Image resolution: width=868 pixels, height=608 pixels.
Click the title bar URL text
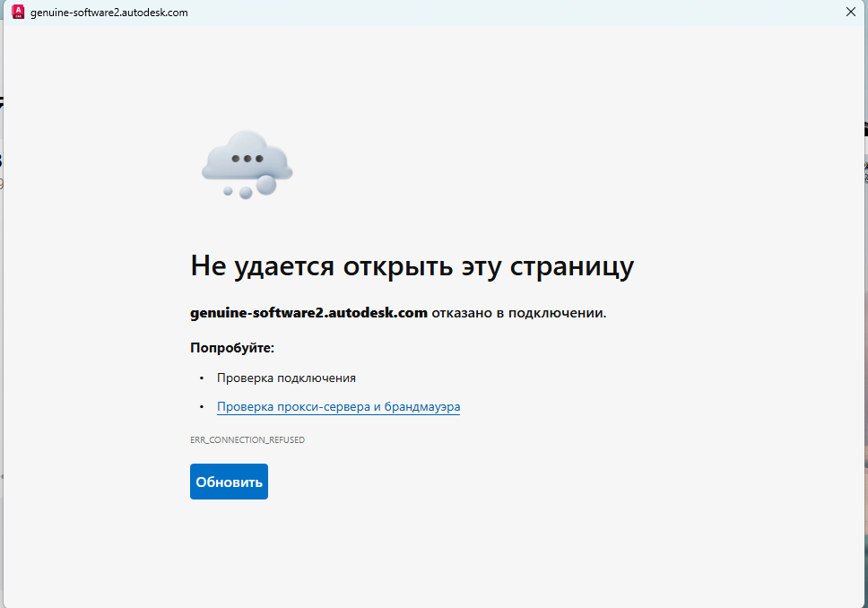[x=109, y=13]
